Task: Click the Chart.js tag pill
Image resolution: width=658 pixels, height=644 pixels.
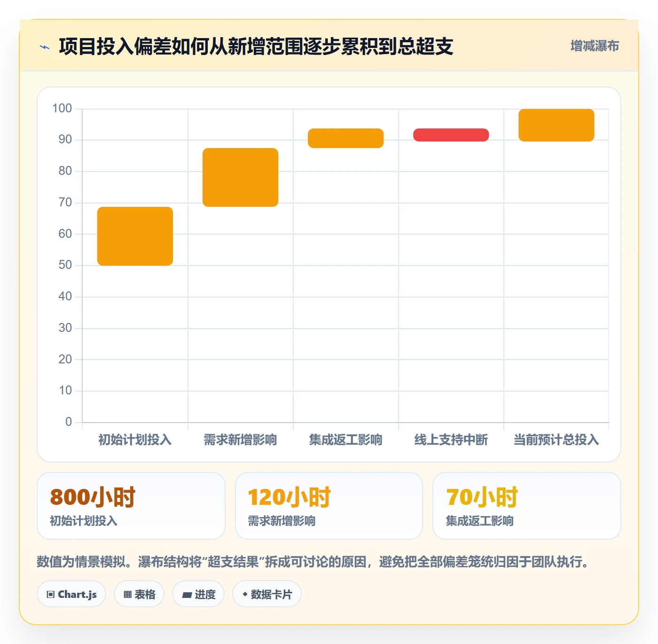Action: [x=71, y=594]
